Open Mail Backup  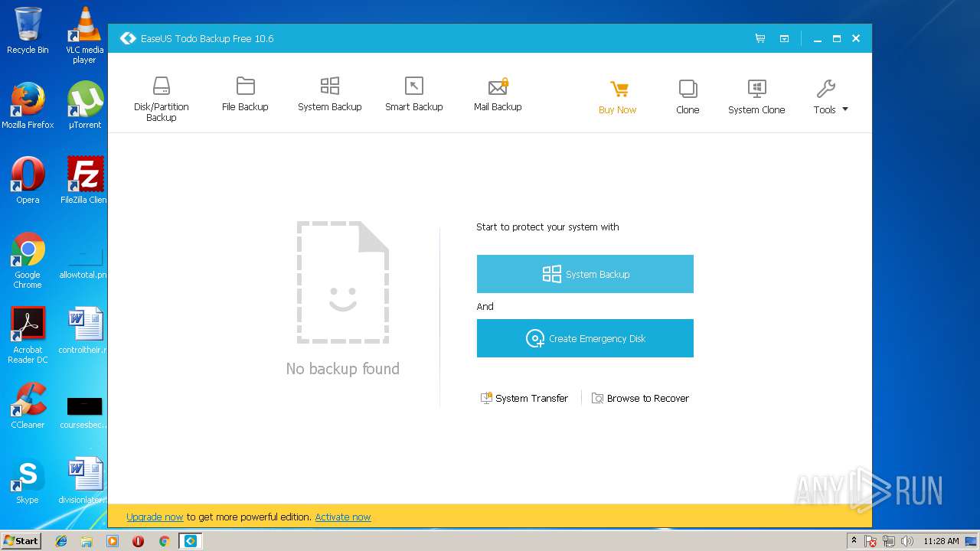[498, 94]
